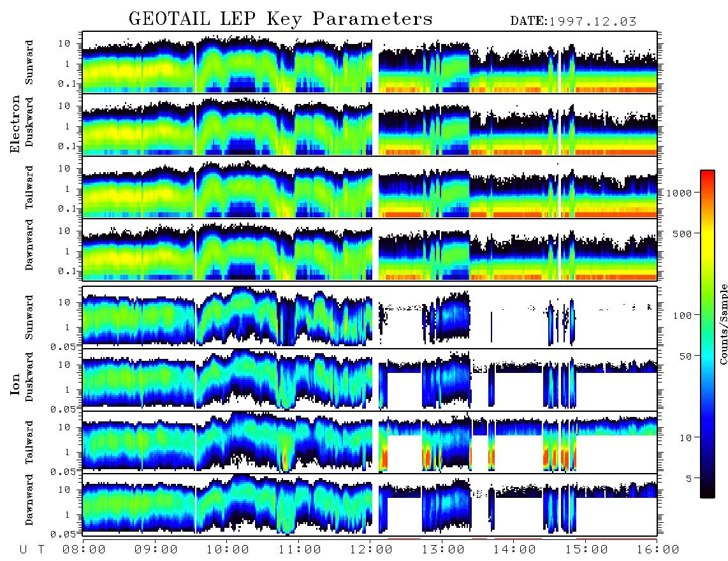Image resolution: width=728 pixels, height=561 pixels.
Task: Click the Counts/Sample color bar
Action: point(707,334)
